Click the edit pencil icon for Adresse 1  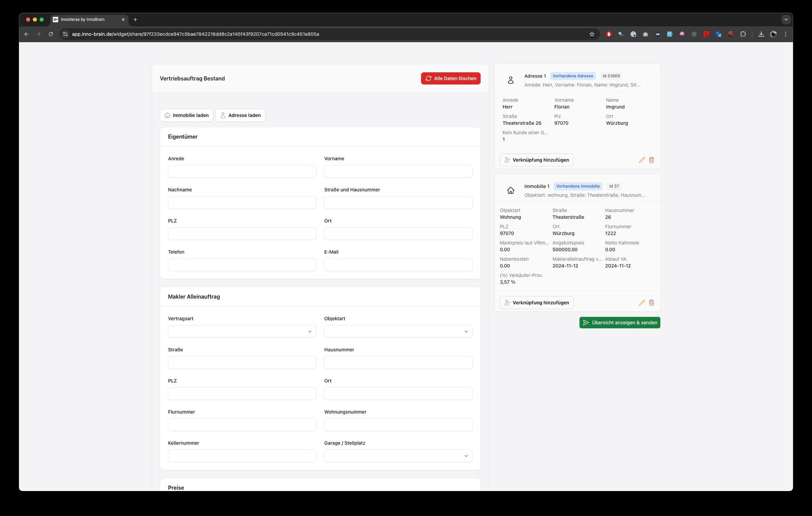coord(641,160)
